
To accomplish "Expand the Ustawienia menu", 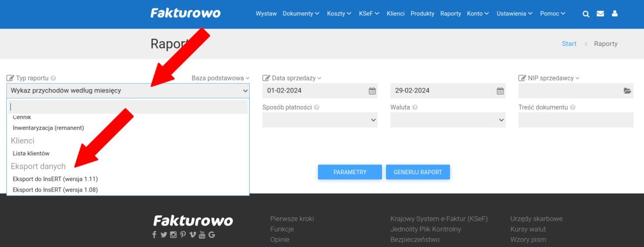I will tap(515, 14).
